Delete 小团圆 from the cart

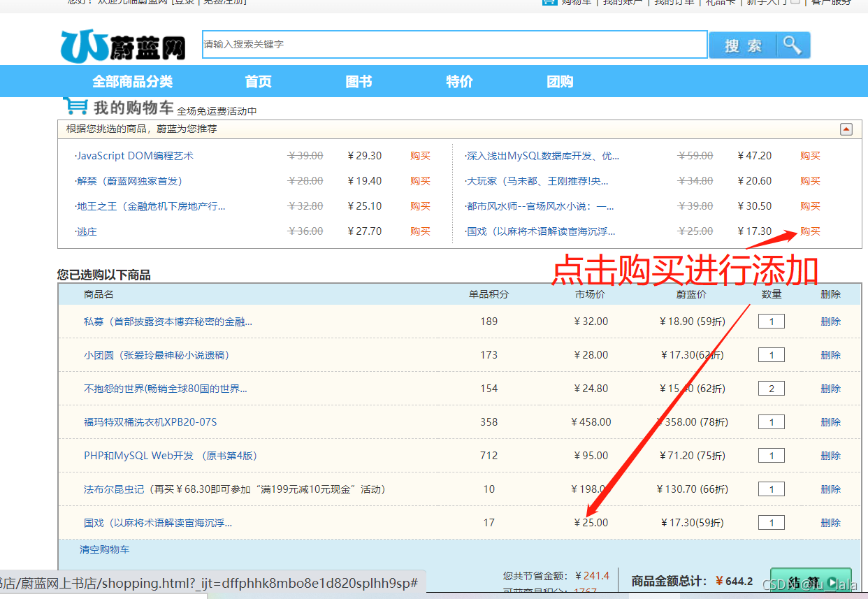[x=830, y=355]
